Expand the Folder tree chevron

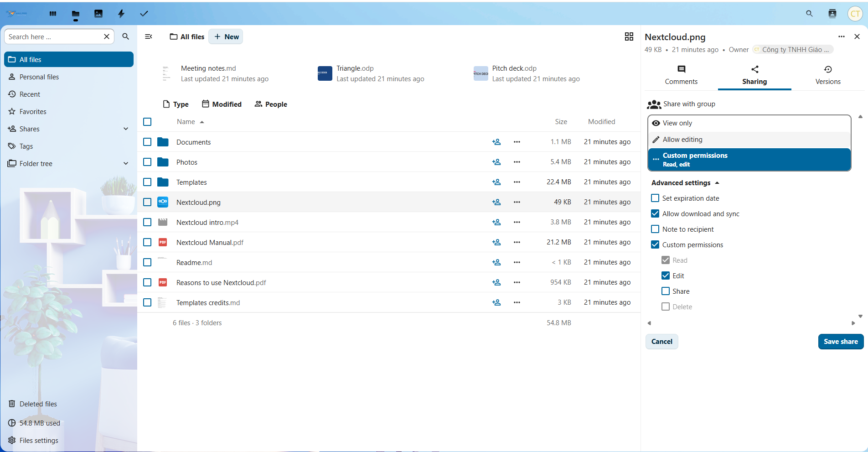[126, 163]
